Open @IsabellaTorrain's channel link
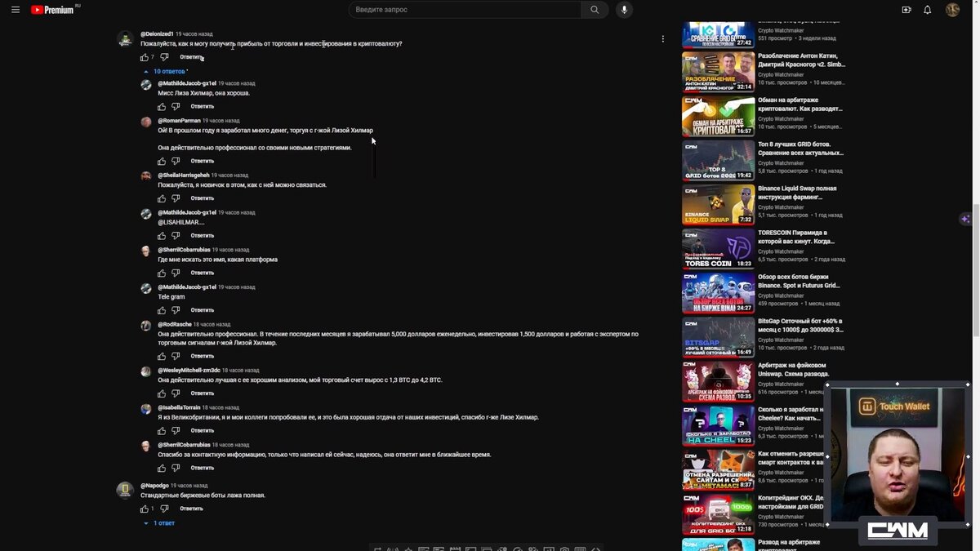980x551 pixels. pos(179,407)
